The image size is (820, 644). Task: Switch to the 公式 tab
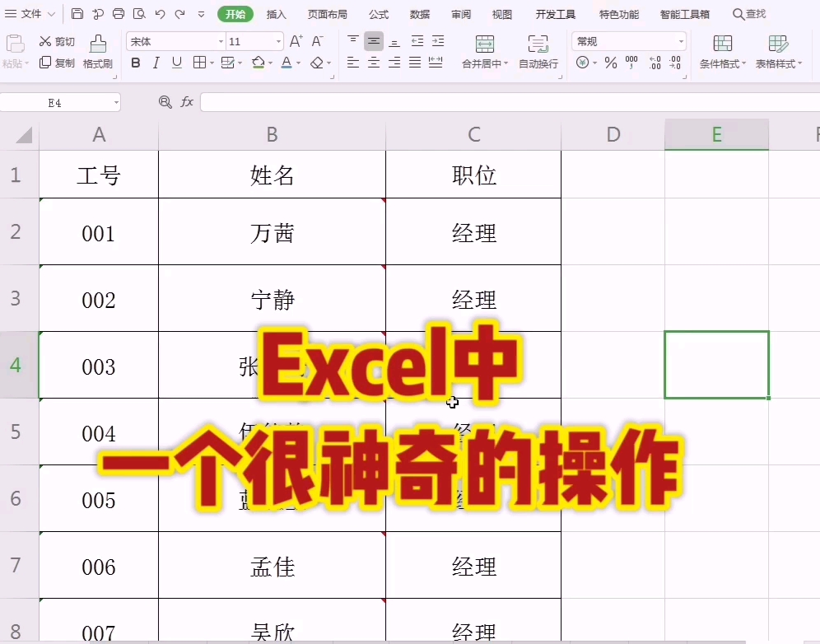(x=379, y=14)
